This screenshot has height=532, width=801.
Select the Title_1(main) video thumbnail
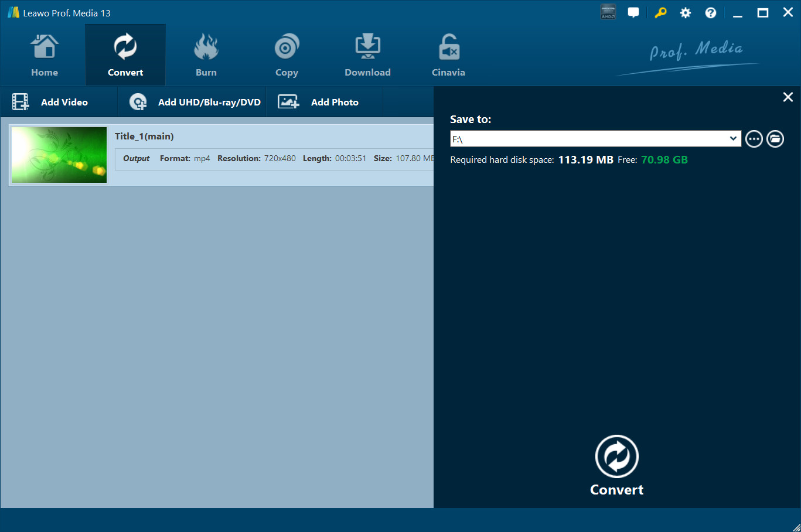(x=59, y=155)
